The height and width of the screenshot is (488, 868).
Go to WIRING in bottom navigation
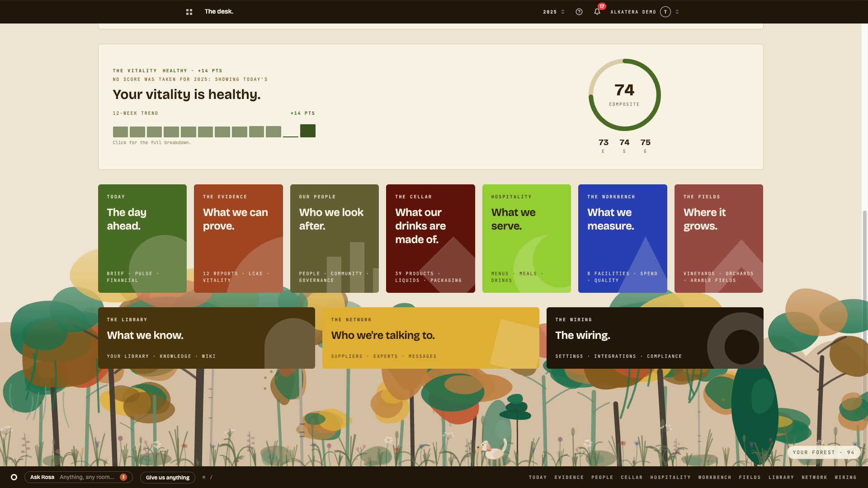[846, 478]
